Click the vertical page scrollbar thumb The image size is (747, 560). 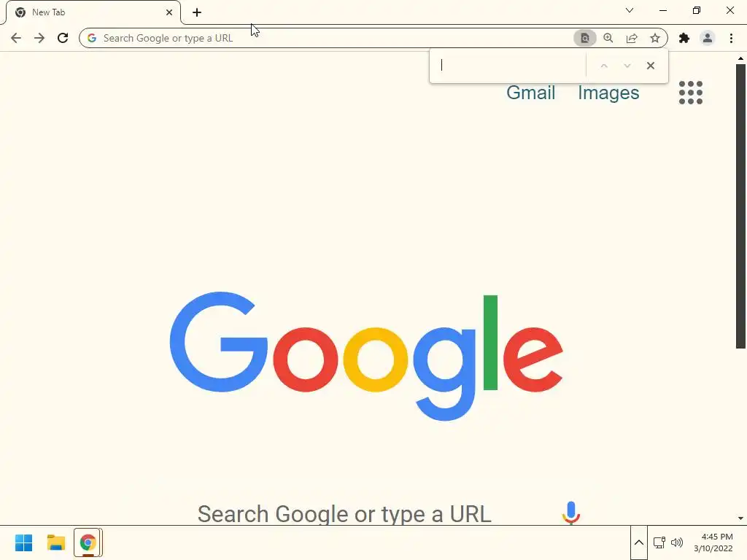click(x=740, y=206)
